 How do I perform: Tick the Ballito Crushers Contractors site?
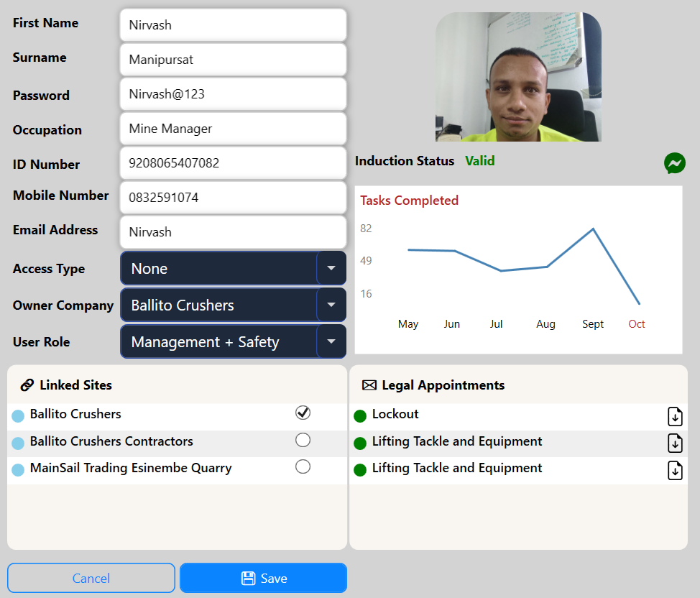tap(303, 440)
